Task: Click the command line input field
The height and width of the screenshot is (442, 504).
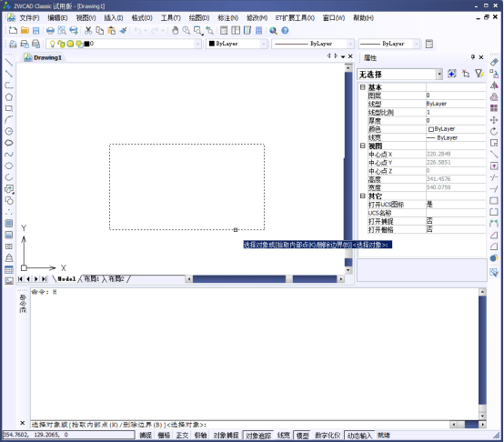Action: click(x=239, y=425)
